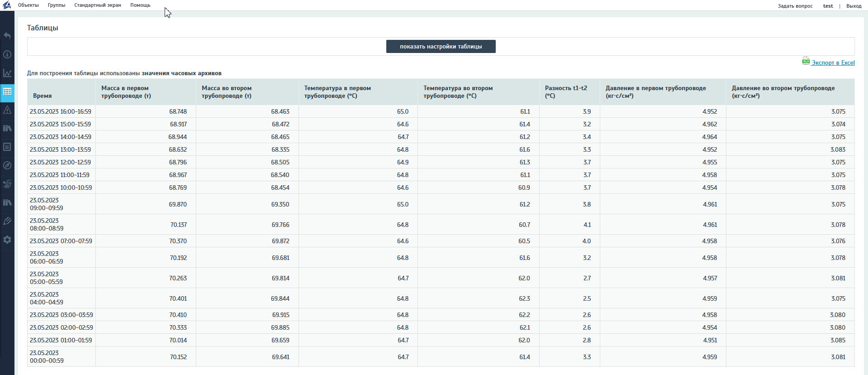Select Стандартный экран in the top menu
Image resolution: width=868 pixels, height=375 pixels.
point(98,5)
